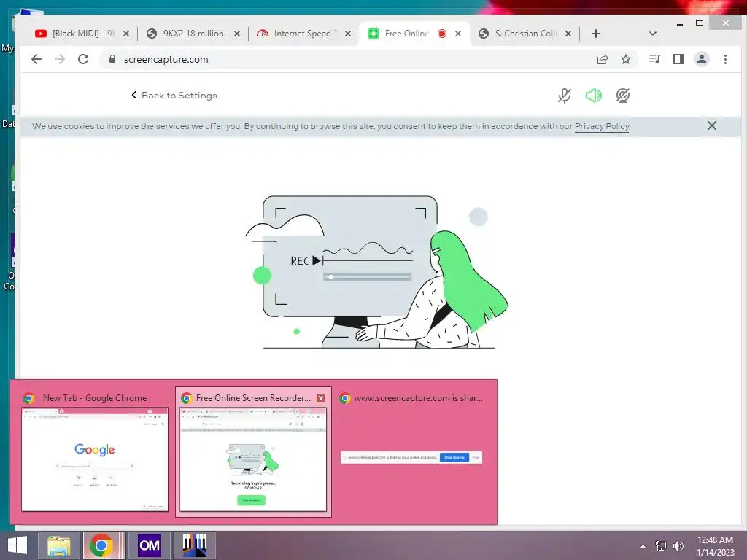747x560 pixels.
Task: Switch to the 9KX2 18 million tab
Action: (x=193, y=34)
